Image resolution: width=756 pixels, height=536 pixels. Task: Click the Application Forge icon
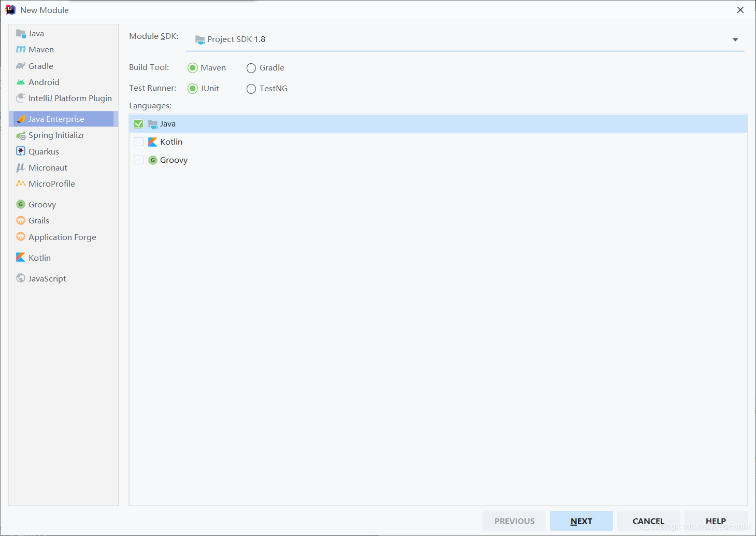click(21, 237)
